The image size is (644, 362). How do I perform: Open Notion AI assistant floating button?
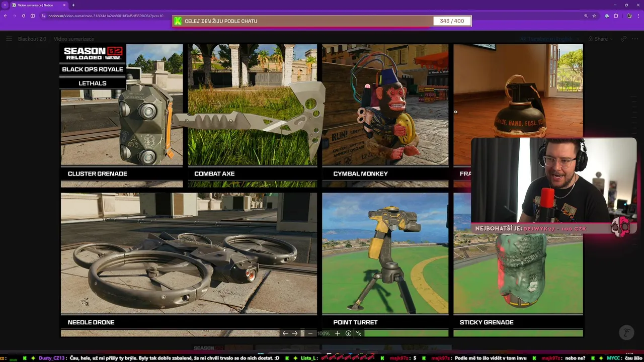[626, 333]
